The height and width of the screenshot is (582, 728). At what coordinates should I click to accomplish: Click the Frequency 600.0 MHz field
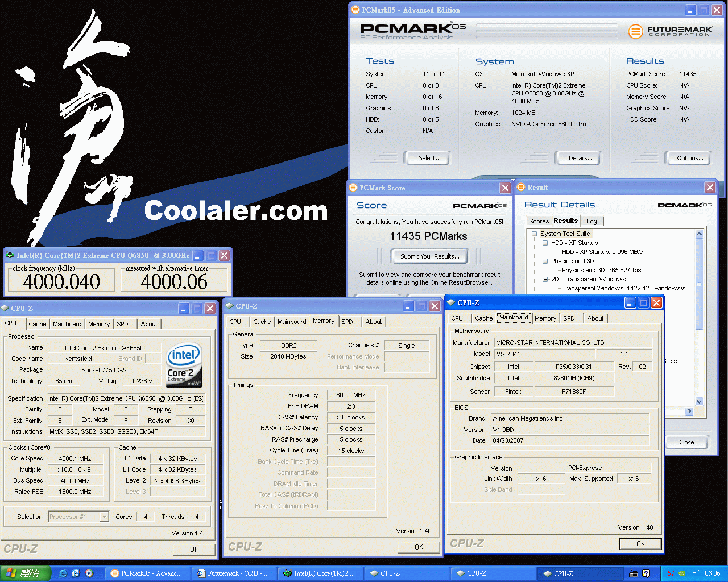pyautogui.click(x=351, y=395)
